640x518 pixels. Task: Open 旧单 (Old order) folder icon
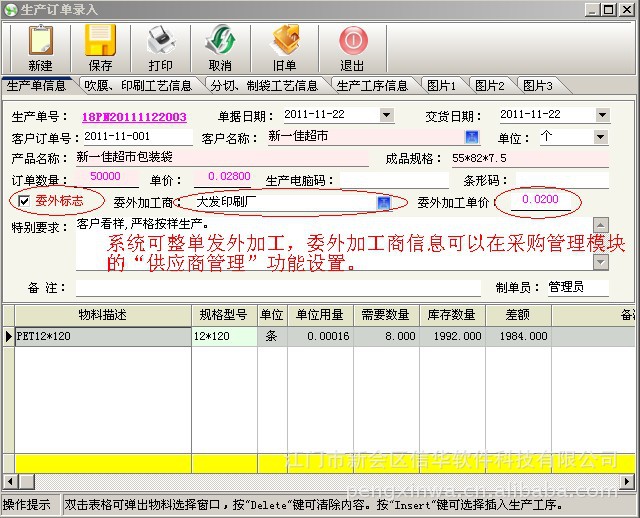285,40
